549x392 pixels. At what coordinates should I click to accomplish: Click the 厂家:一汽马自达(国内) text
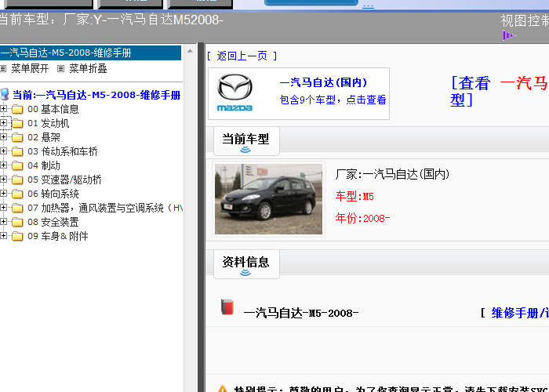(x=392, y=173)
